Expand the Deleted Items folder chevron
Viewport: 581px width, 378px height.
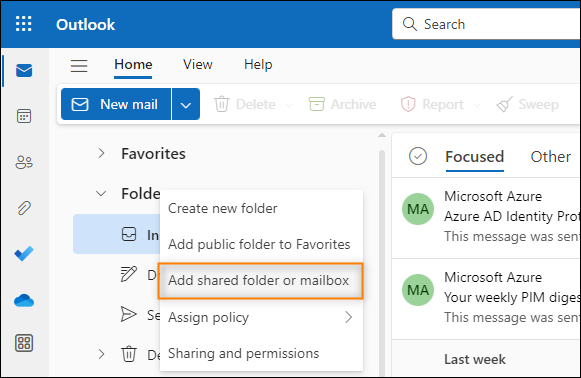[x=101, y=354]
